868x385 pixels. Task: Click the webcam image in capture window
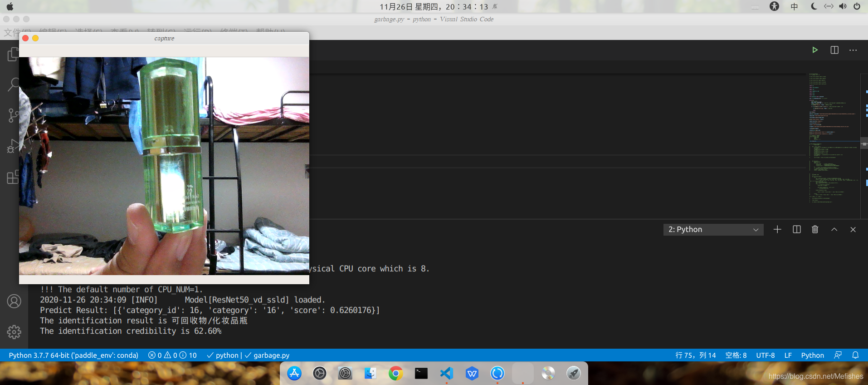(x=164, y=166)
